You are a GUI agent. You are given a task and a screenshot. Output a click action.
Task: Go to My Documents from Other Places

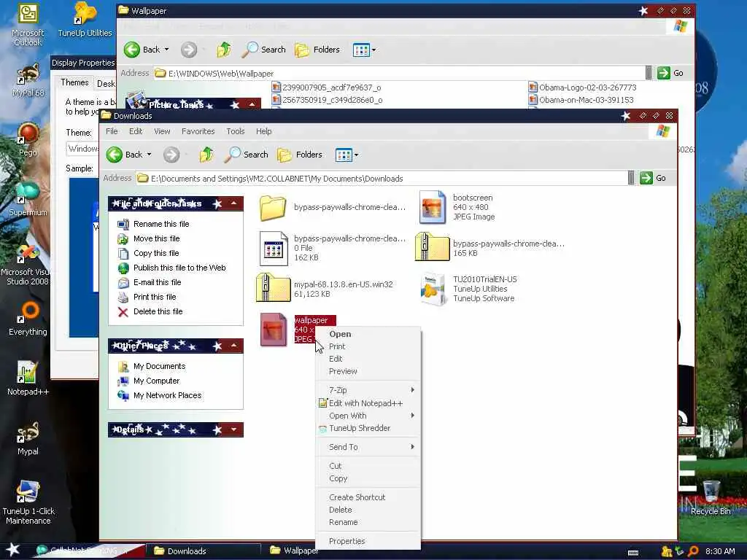(159, 366)
